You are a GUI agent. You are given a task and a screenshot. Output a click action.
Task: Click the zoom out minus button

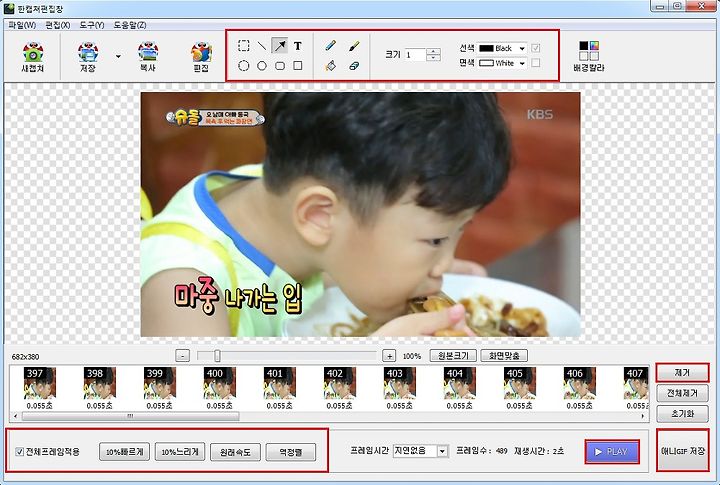tap(183, 356)
